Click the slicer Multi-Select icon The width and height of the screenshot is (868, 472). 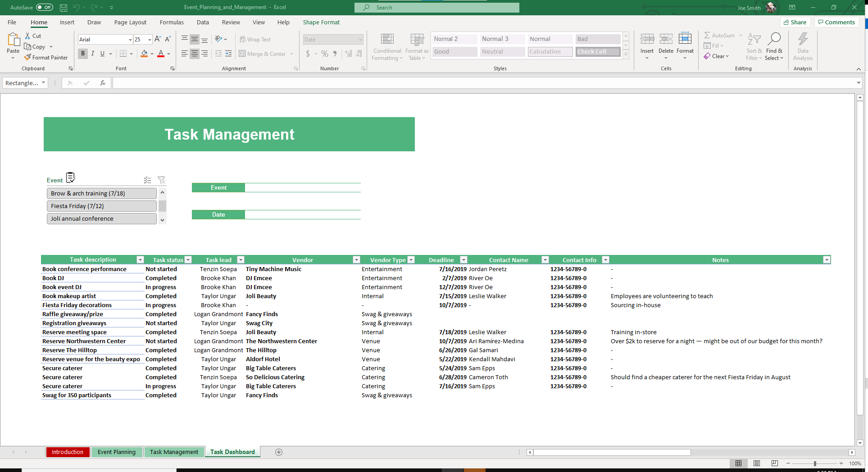(x=147, y=180)
